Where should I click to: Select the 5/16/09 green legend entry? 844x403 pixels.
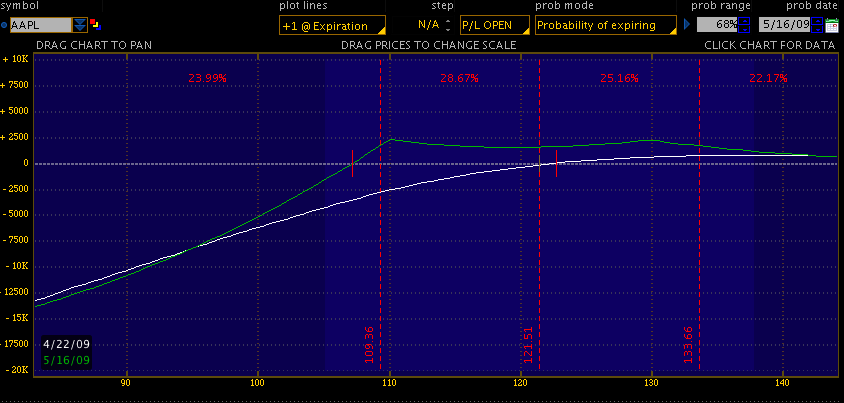(66, 360)
